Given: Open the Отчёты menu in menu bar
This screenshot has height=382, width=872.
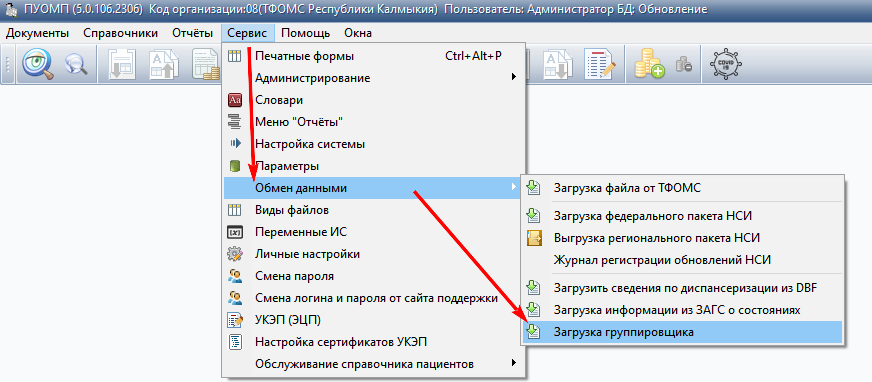Looking at the screenshot, I should [x=192, y=33].
